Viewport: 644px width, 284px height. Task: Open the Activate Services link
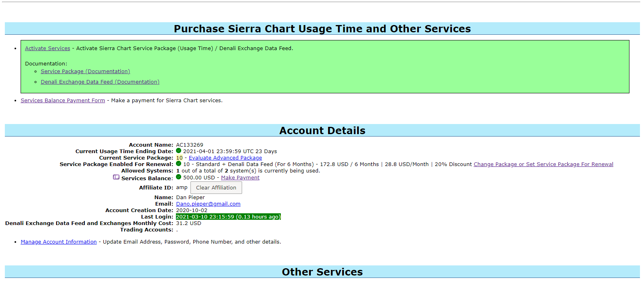click(48, 48)
